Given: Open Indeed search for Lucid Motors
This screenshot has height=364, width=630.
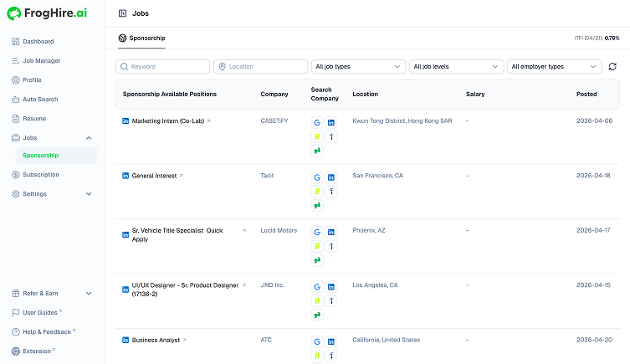Looking at the screenshot, I should [331, 246].
